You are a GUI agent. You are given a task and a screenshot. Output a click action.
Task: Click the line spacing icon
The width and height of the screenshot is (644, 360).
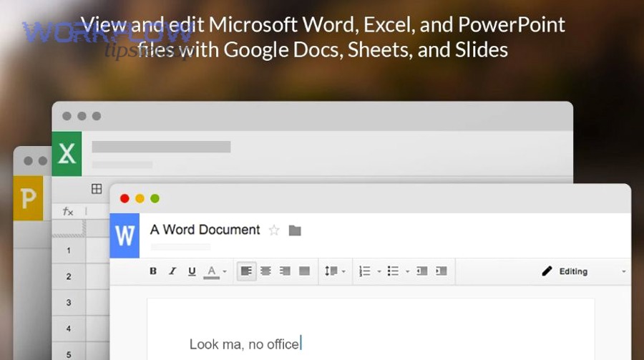[331, 271]
